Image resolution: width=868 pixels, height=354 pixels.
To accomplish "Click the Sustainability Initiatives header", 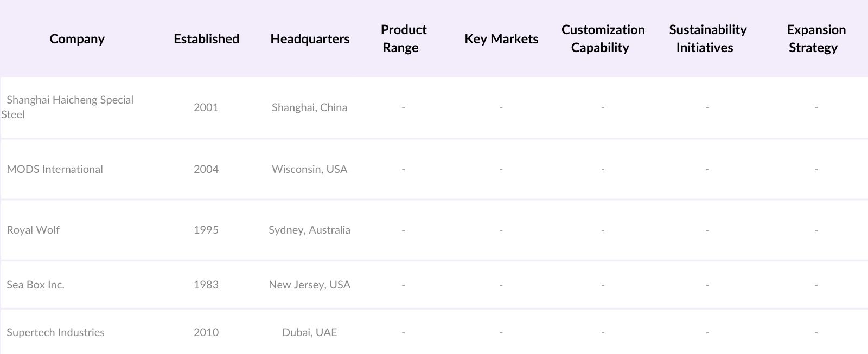I will (707, 38).
